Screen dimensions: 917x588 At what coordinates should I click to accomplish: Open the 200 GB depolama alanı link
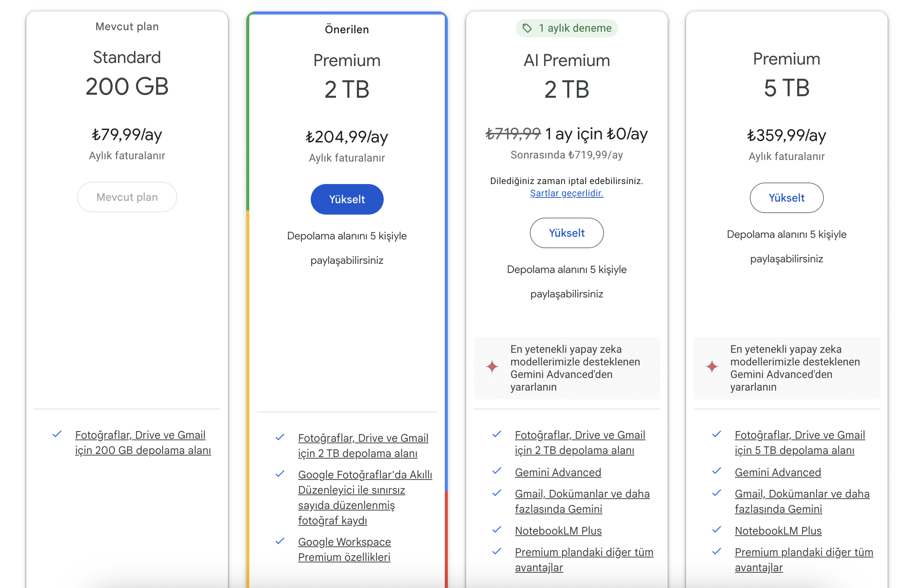tap(143, 443)
